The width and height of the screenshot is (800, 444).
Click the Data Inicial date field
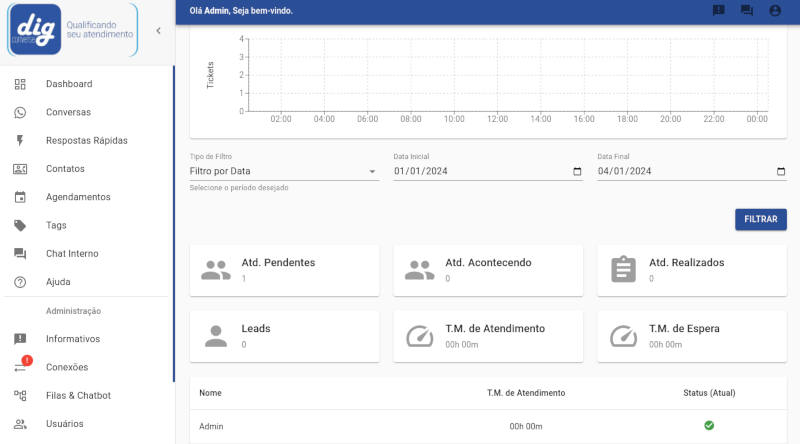[488, 171]
